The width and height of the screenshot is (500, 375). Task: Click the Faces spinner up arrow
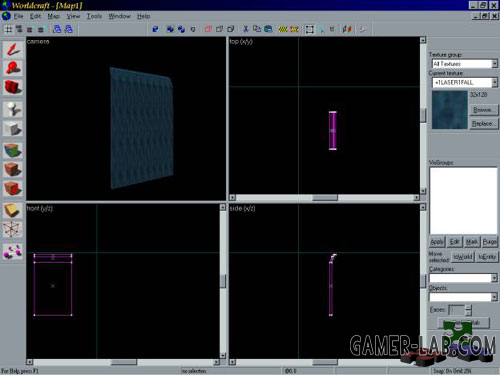[469, 307]
